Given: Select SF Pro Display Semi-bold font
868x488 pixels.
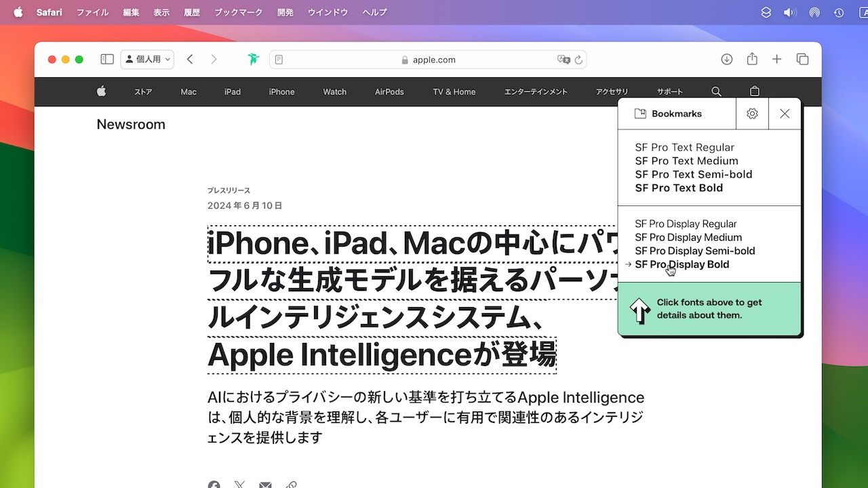Looking at the screenshot, I should [x=695, y=251].
